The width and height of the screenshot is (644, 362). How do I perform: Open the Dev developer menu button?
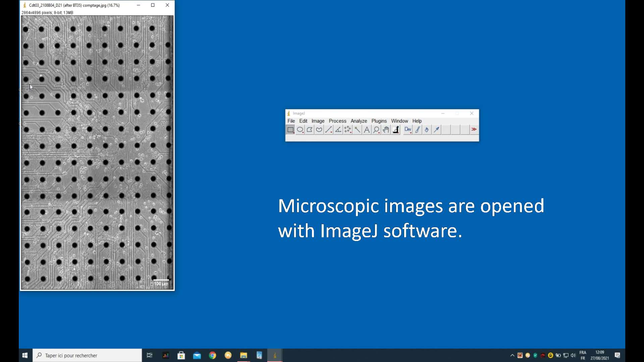[408, 130]
